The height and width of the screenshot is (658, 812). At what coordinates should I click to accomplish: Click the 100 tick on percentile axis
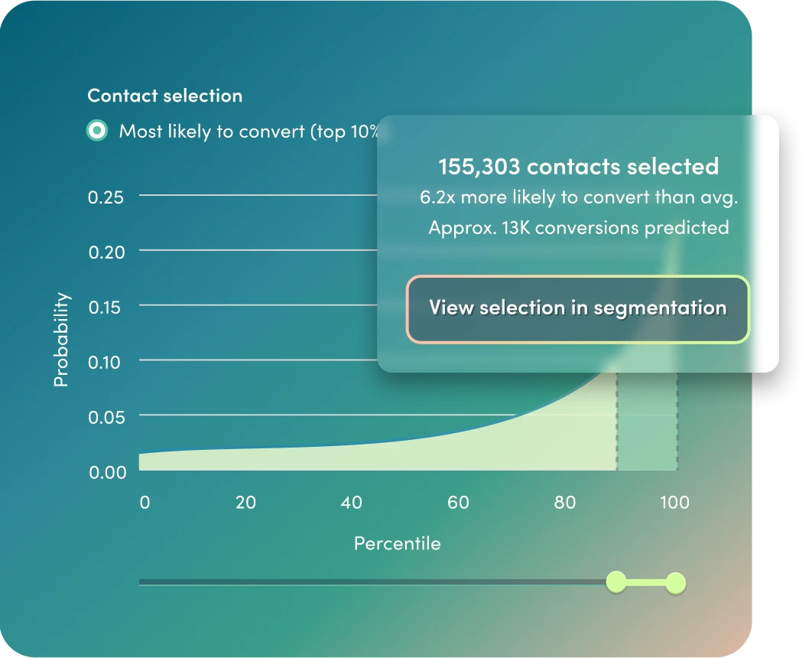[x=674, y=503]
